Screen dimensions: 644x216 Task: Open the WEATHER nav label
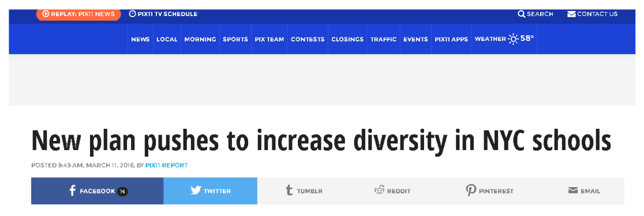(x=490, y=39)
